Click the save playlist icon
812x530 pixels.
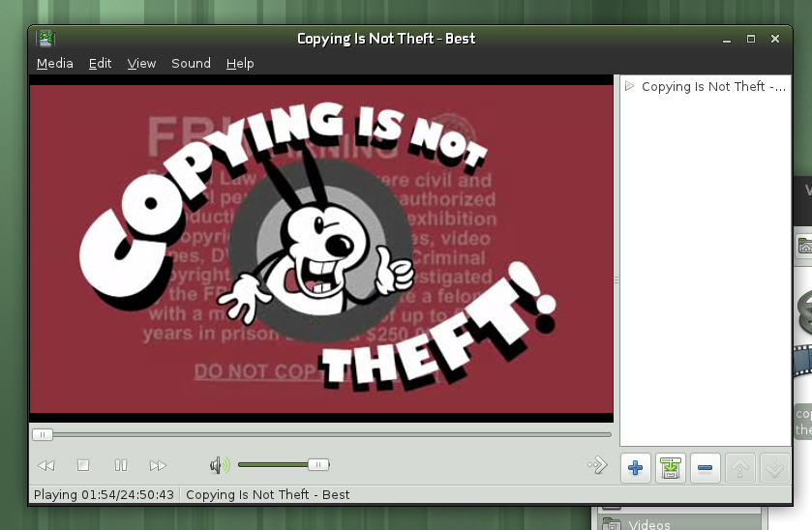point(670,468)
